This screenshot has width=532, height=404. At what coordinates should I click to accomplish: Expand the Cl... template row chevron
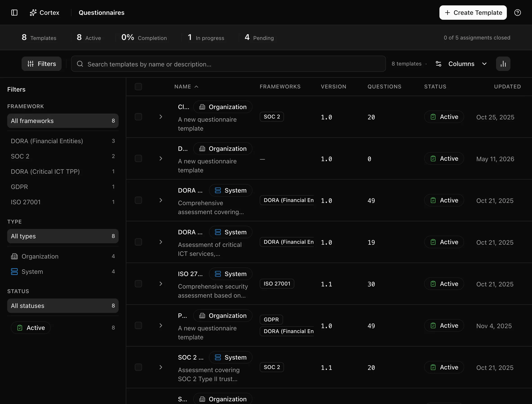(161, 117)
